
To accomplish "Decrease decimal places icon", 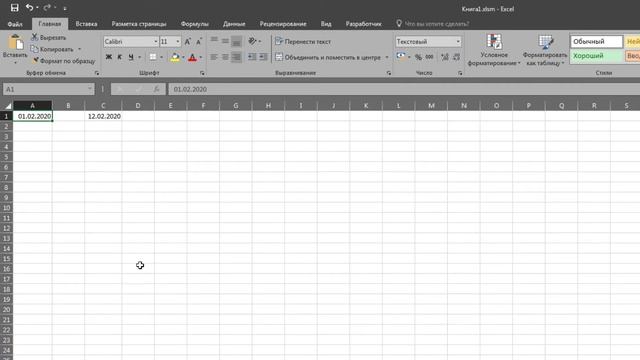I will point(456,57).
